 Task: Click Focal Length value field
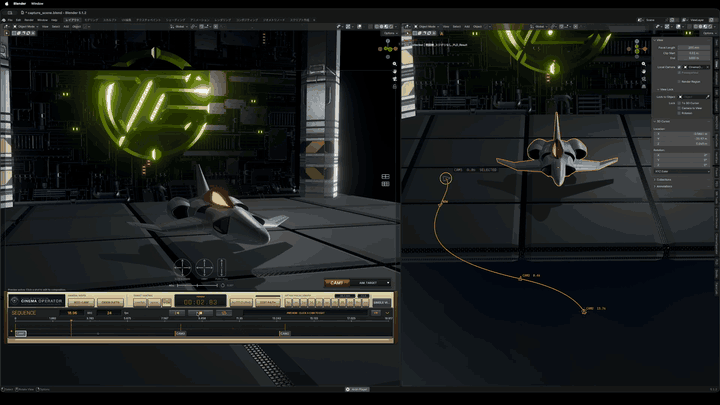pyautogui.click(x=693, y=48)
